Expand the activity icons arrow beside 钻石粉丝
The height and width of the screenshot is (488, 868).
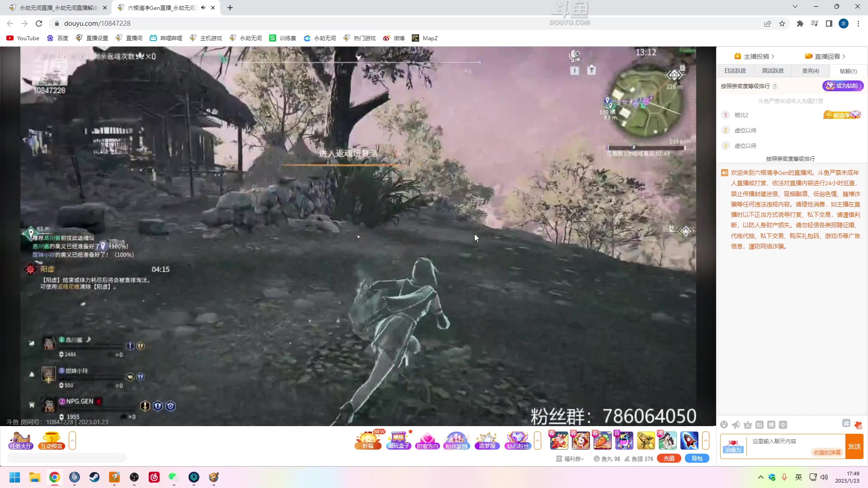coord(538,441)
